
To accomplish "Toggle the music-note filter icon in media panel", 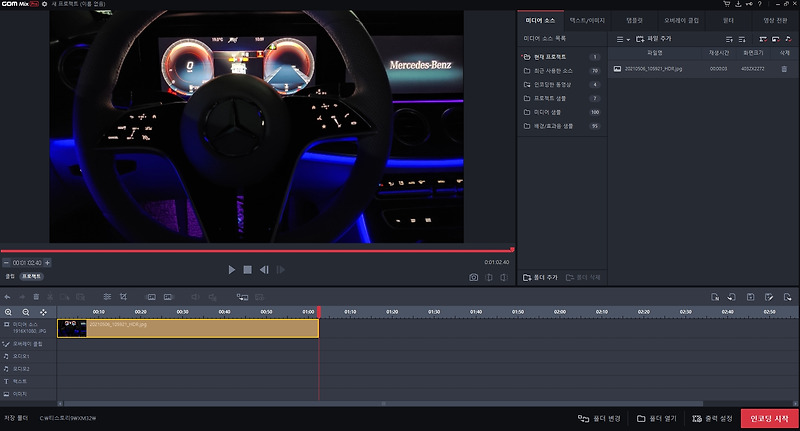I will tap(788, 39).
